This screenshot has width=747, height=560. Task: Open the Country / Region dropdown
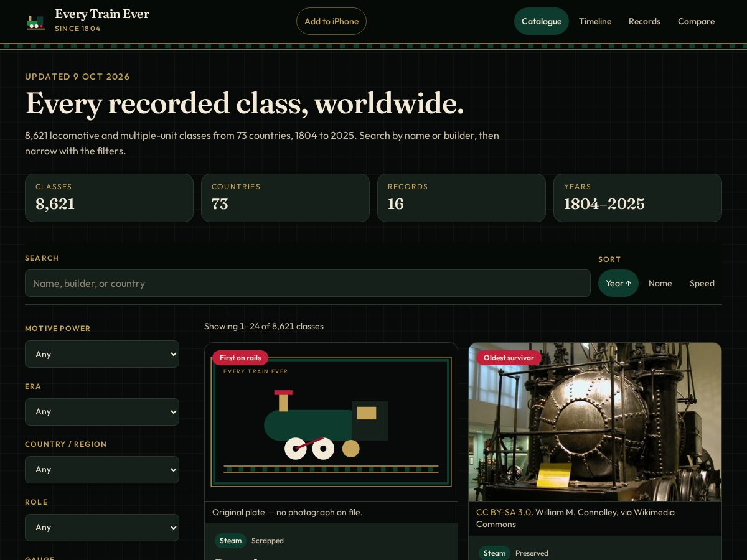pyautogui.click(x=102, y=470)
